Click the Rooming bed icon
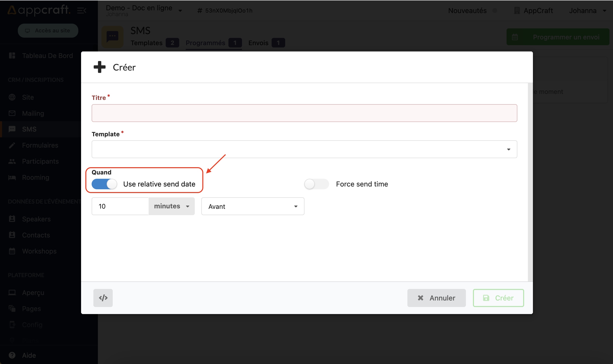The image size is (613, 364). (12, 177)
